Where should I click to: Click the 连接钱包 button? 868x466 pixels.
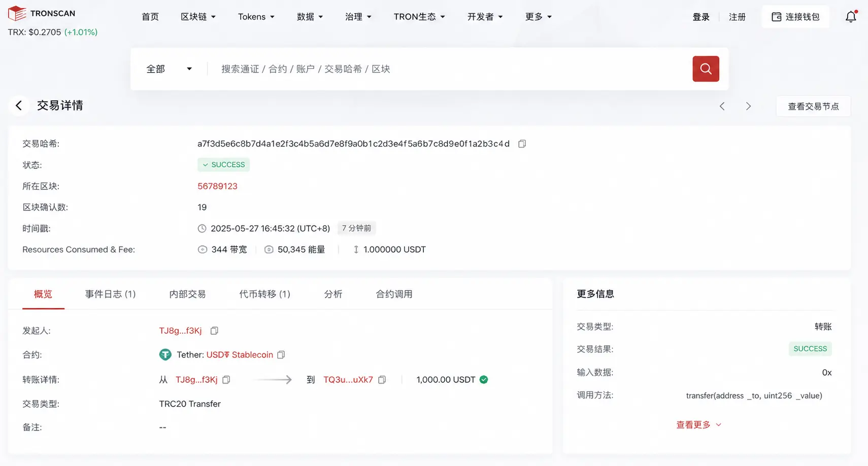(795, 17)
